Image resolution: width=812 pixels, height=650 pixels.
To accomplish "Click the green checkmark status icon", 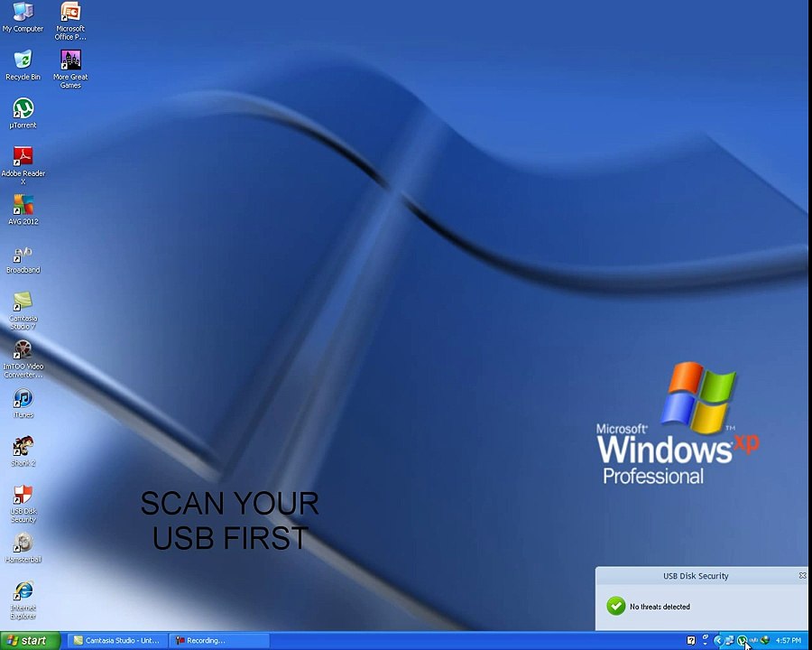I will pos(615,606).
